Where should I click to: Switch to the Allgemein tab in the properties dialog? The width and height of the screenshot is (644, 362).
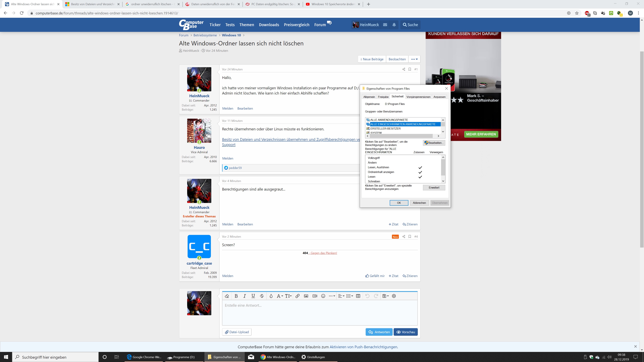(369, 97)
